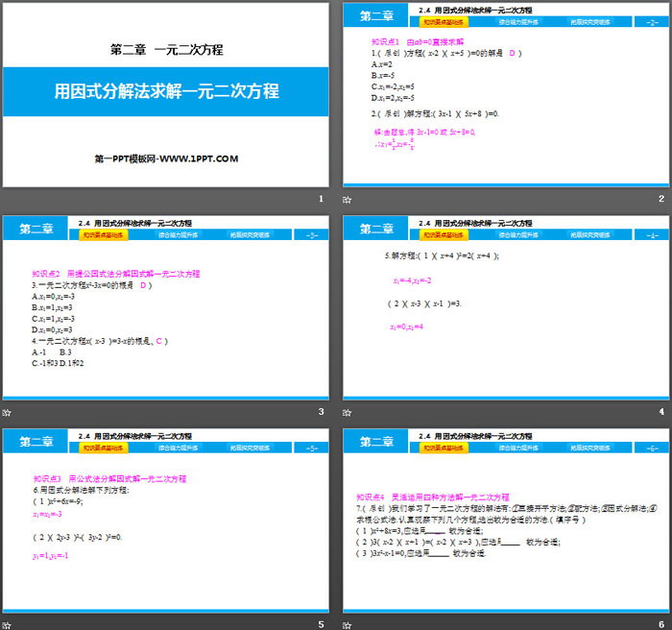Click 第二章 header box in slide 6

[x=376, y=441]
